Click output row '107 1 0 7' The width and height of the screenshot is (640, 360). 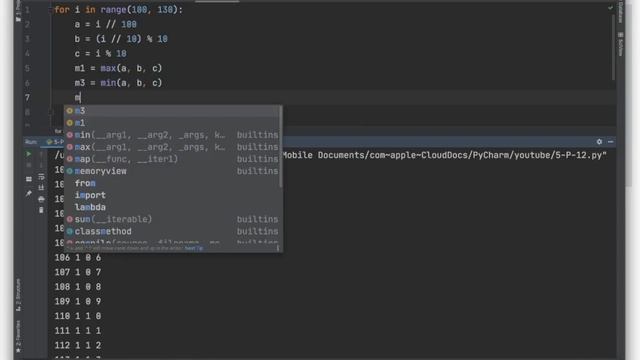point(78,272)
